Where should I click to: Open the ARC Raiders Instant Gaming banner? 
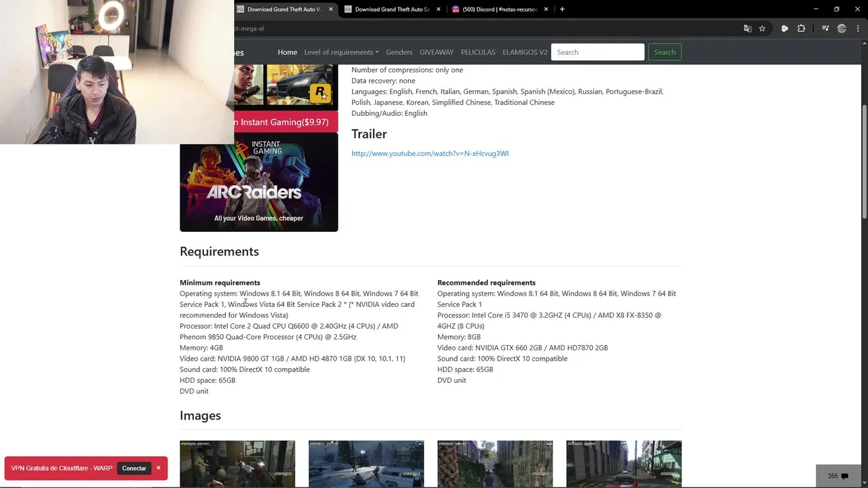tap(258, 183)
